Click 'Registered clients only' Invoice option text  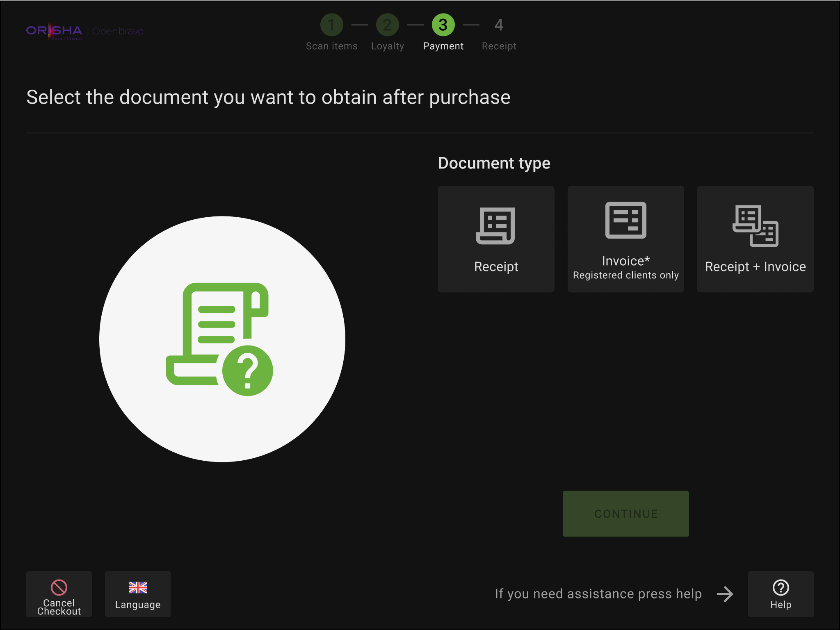625,275
